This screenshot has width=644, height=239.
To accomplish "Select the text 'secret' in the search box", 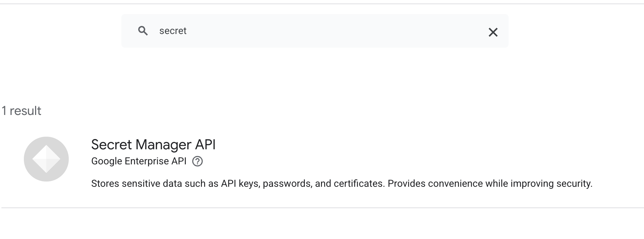I will pyautogui.click(x=173, y=31).
